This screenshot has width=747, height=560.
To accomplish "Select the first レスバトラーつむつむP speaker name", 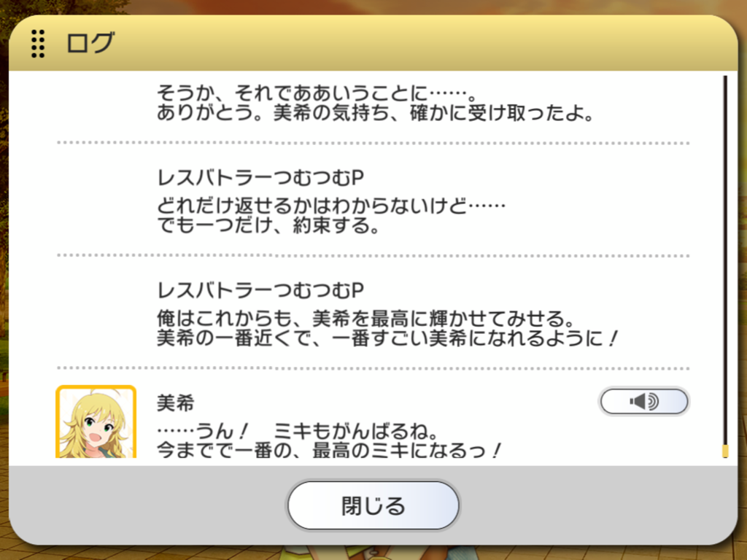I will [x=260, y=178].
